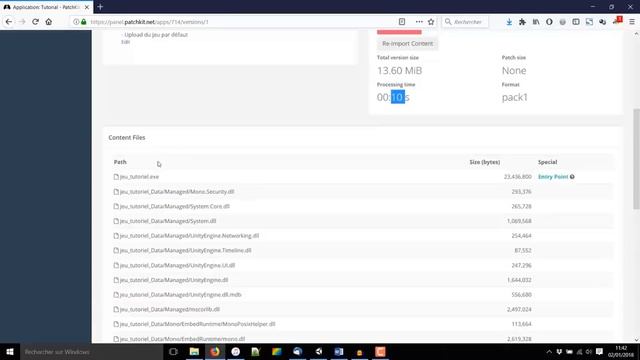640x360 pixels.
Task: Click the pack1 format value
Action: coord(515,97)
